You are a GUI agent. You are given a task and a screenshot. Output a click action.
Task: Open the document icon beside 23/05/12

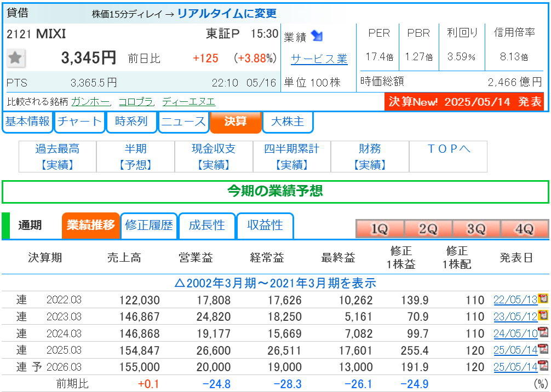coord(543,316)
